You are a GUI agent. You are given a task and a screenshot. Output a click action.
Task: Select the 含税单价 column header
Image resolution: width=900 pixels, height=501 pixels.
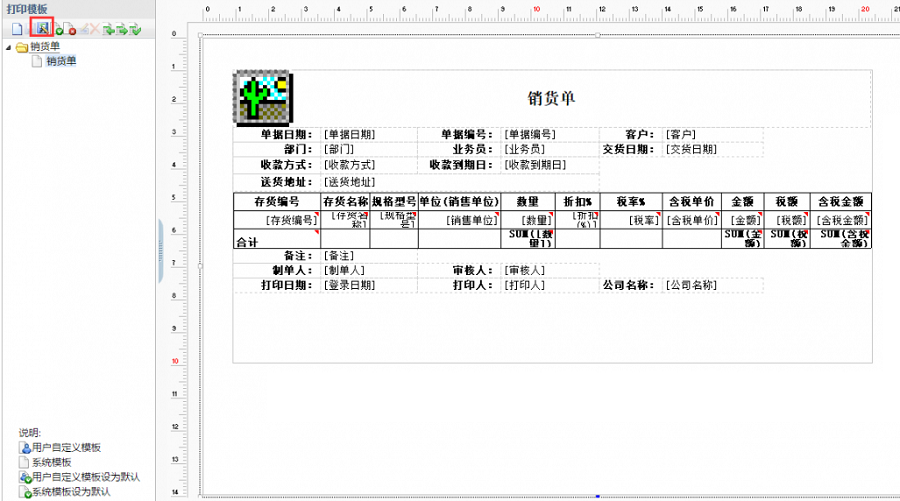click(x=692, y=202)
